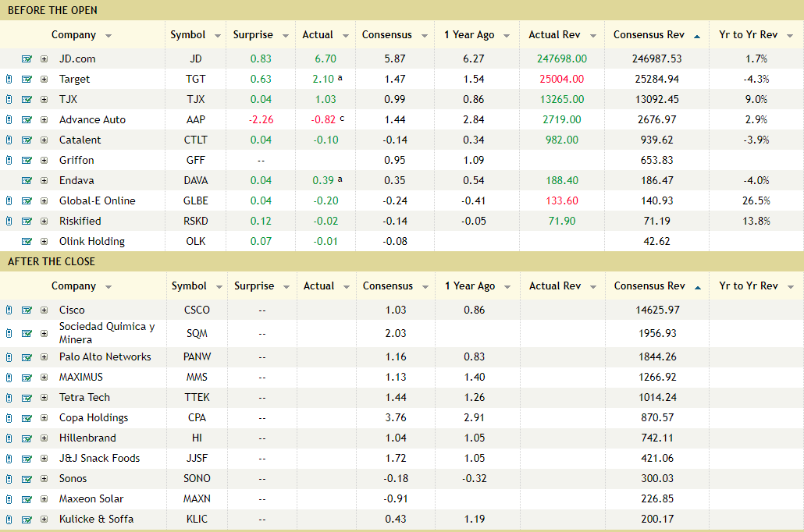Click the phone icon beside Kulicke & Soffa
The image size is (804, 532).
pyautogui.click(x=9, y=520)
